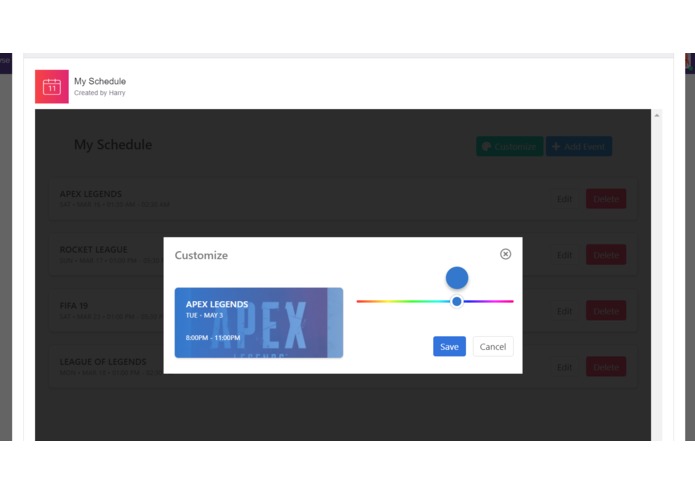
Task: Click Edit for FIFA 19 event
Action: [x=564, y=311]
